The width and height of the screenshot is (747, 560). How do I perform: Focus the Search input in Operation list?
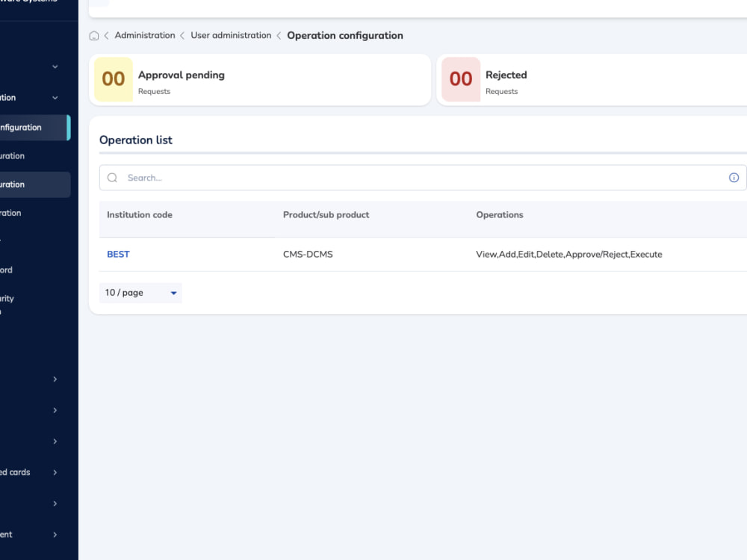point(423,178)
